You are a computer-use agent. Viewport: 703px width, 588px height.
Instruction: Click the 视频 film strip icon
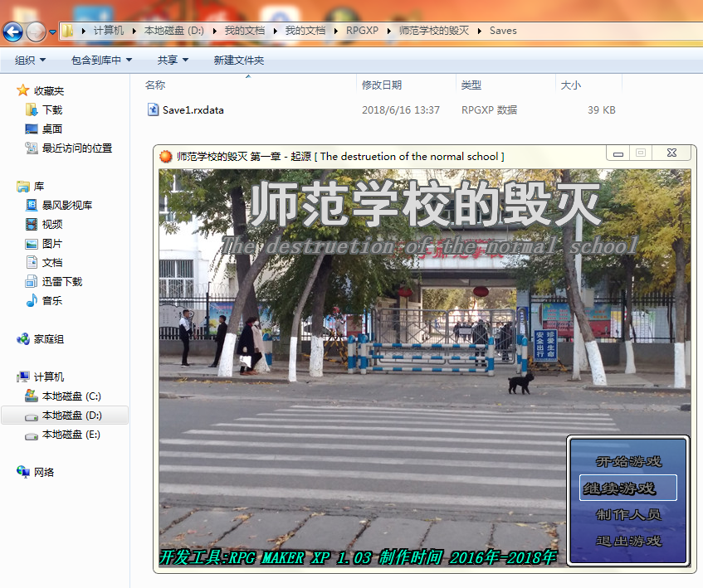coord(32,224)
